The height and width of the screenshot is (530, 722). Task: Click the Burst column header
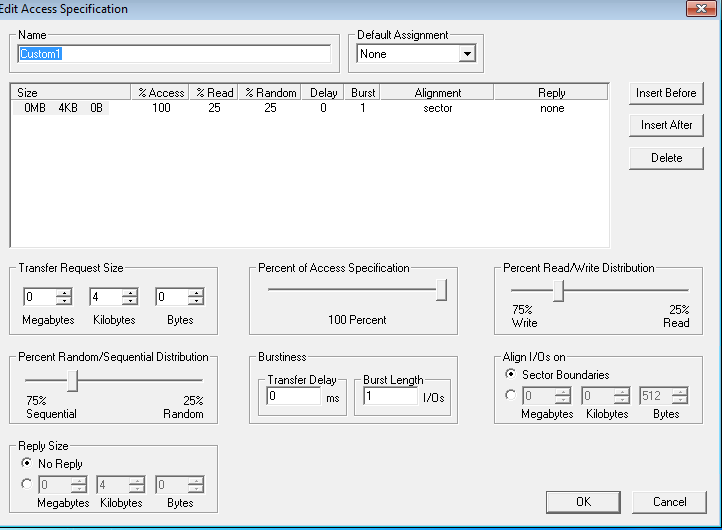362,93
